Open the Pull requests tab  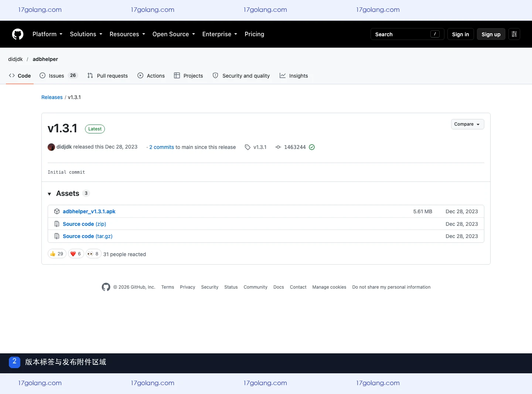[108, 75]
